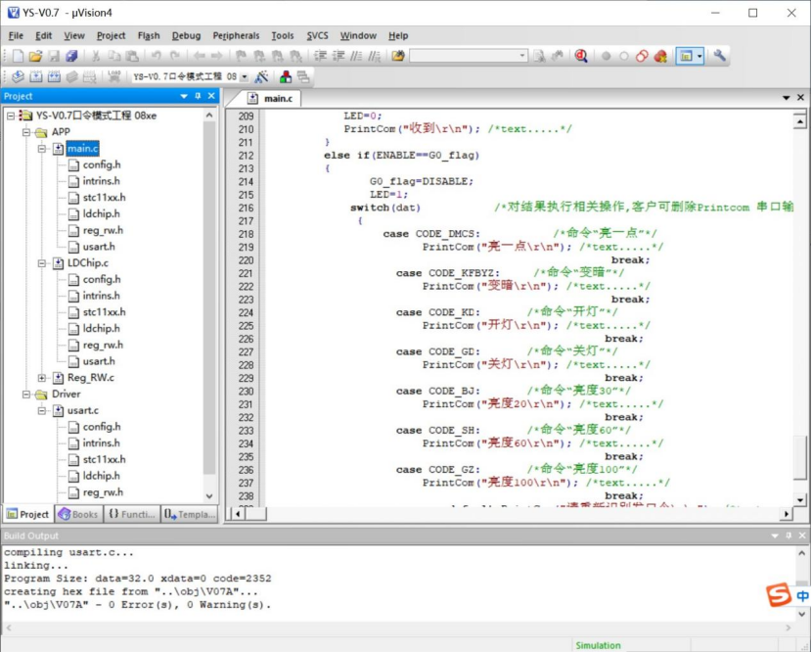Cut the selection with the scissors icon
The height and width of the screenshot is (652, 812).
pyautogui.click(x=96, y=56)
